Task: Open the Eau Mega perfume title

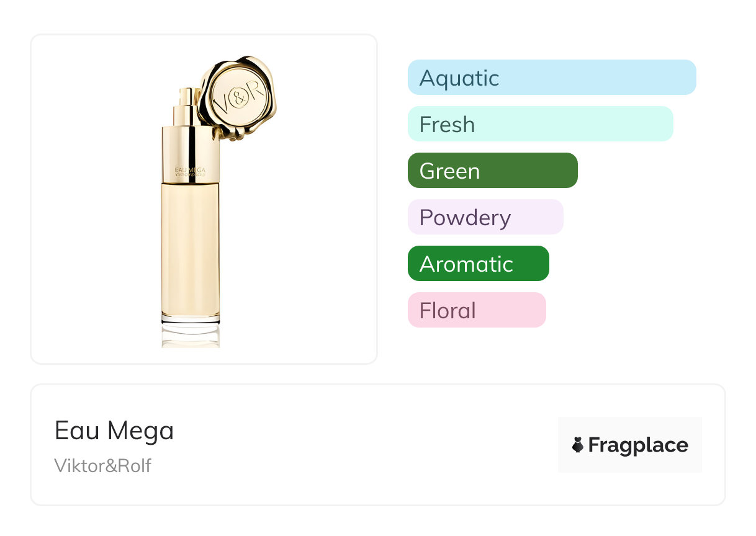Action: (114, 431)
